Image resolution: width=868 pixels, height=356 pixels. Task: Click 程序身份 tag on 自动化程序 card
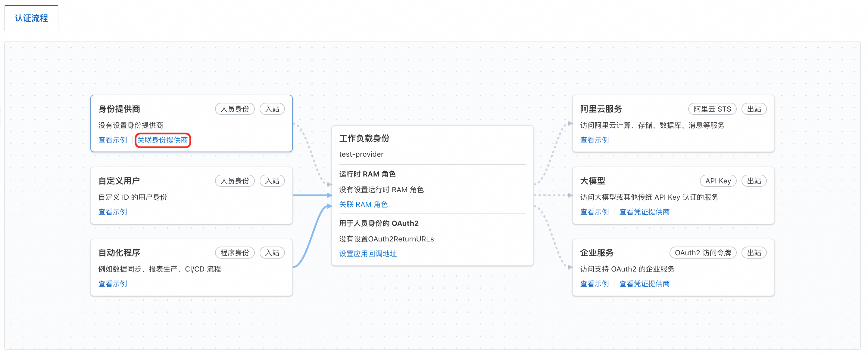tap(235, 253)
